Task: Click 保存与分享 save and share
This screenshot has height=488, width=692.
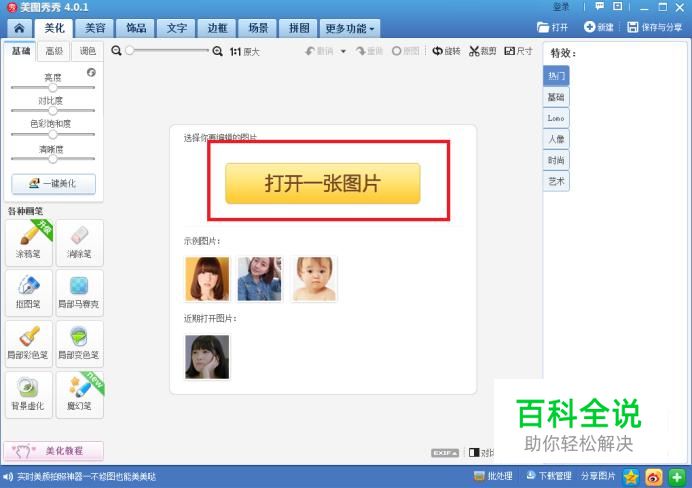Action: click(x=654, y=27)
